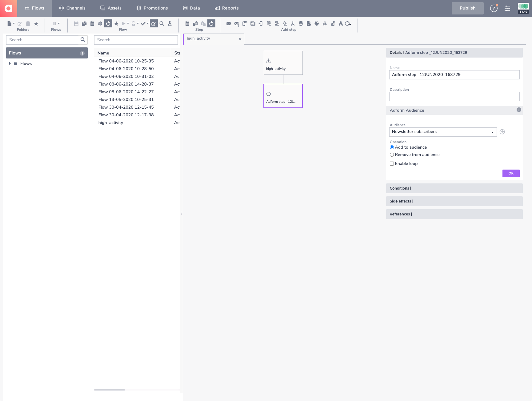Add a database step from the toolbar
Image resolution: width=532 pixels, height=401 pixels.
[x=301, y=24]
